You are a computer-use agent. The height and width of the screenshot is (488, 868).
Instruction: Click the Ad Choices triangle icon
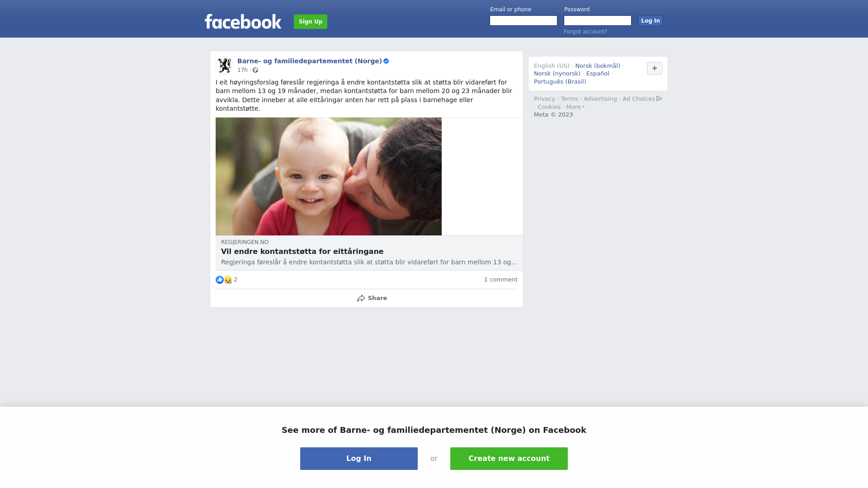659,99
